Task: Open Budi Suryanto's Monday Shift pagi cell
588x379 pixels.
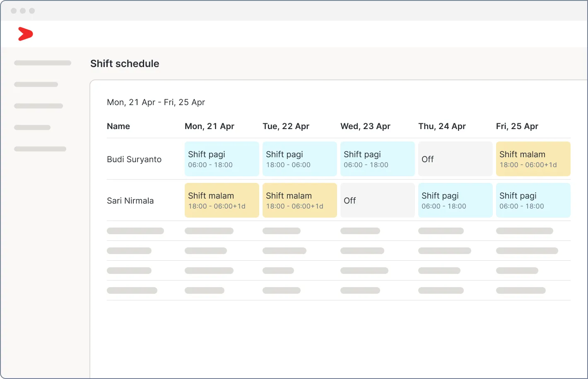Action: [222, 159]
